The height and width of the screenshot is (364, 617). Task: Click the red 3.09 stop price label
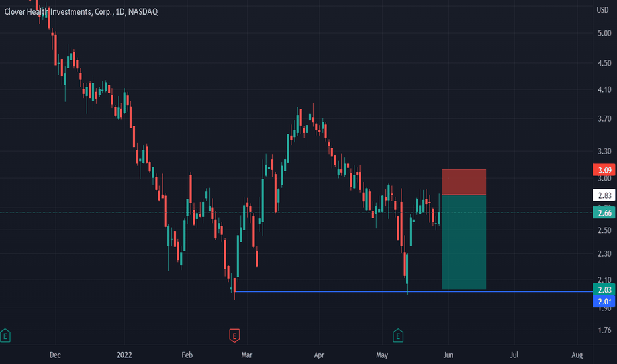point(604,170)
